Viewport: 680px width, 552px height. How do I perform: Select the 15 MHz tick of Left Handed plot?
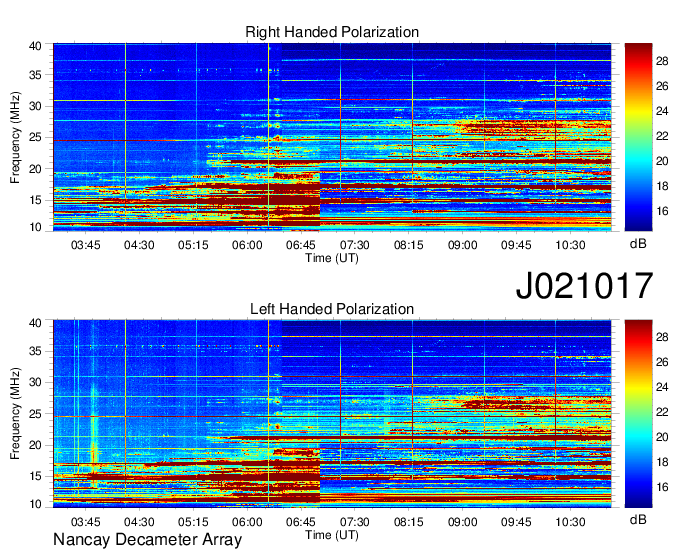coord(35,477)
